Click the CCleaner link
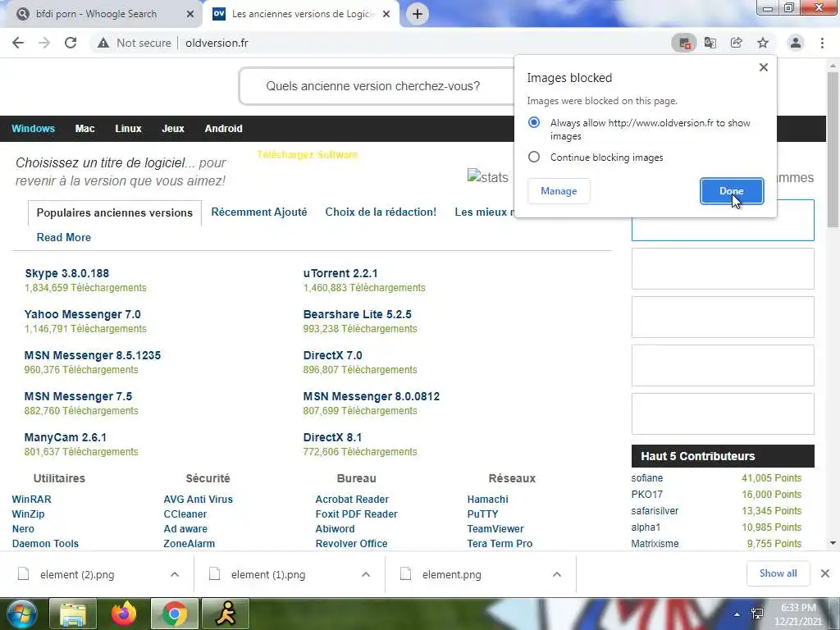840x630 pixels. tap(185, 514)
